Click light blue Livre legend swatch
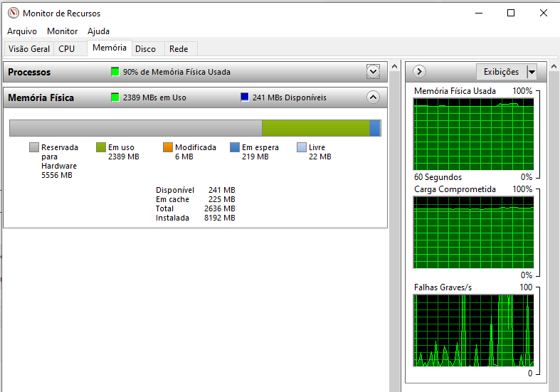The width and height of the screenshot is (560, 392). pos(302,147)
